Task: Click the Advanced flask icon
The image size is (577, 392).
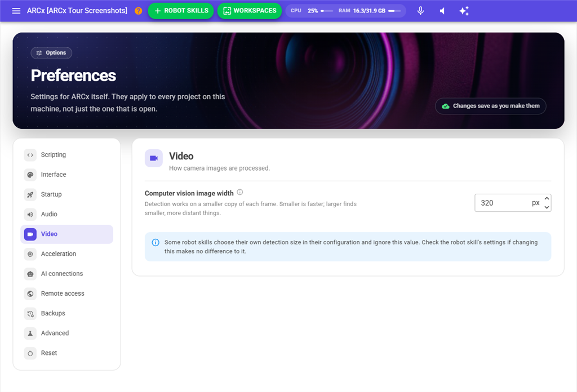Action: 30,333
